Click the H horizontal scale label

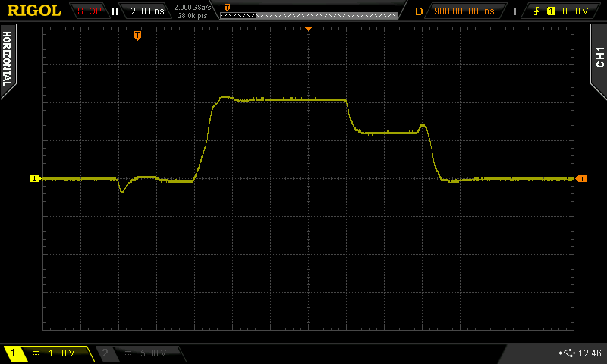point(115,11)
